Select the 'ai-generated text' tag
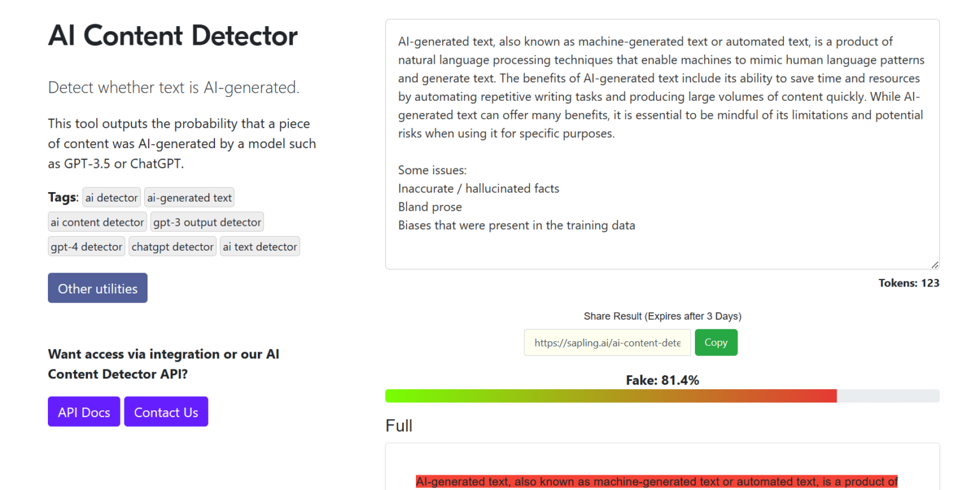980x490 pixels. (189, 197)
